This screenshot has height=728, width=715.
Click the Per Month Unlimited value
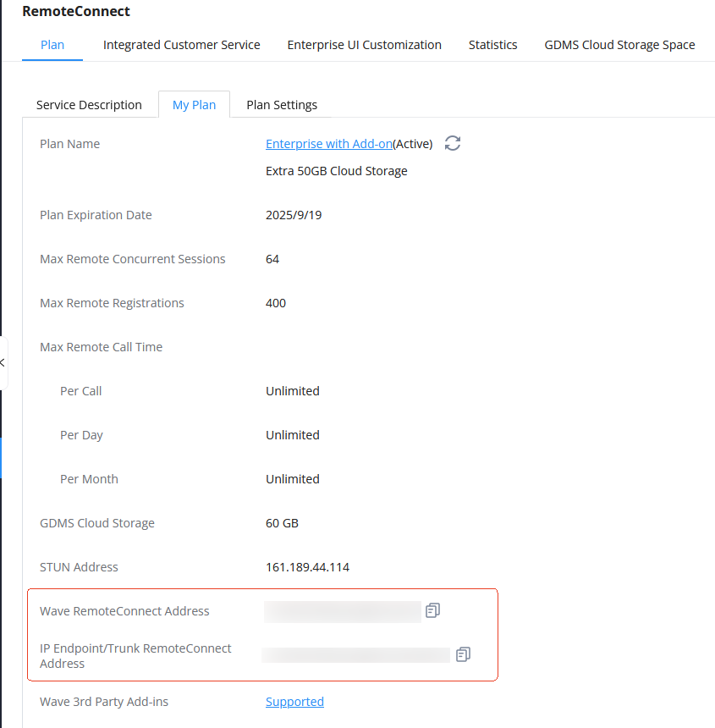[x=292, y=479]
